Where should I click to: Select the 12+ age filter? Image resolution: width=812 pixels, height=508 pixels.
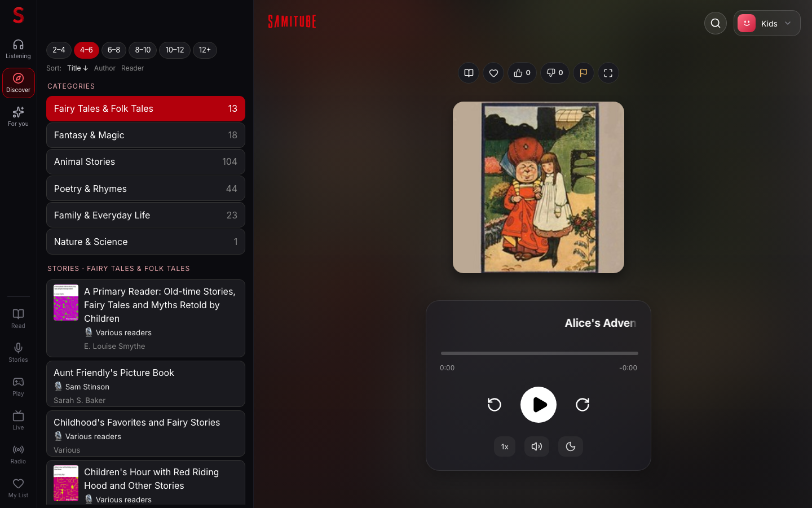coord(205,50)
